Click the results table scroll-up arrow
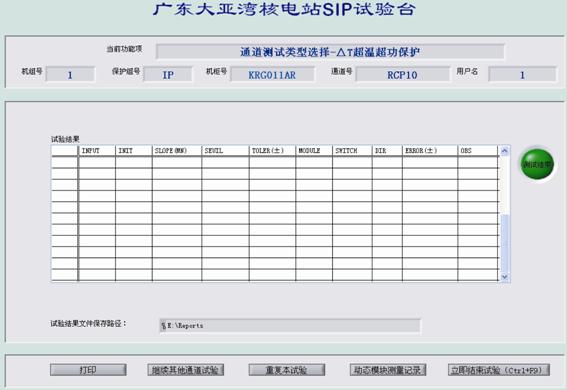The width and height of the screenshot is (567, 390). (504, 151)
